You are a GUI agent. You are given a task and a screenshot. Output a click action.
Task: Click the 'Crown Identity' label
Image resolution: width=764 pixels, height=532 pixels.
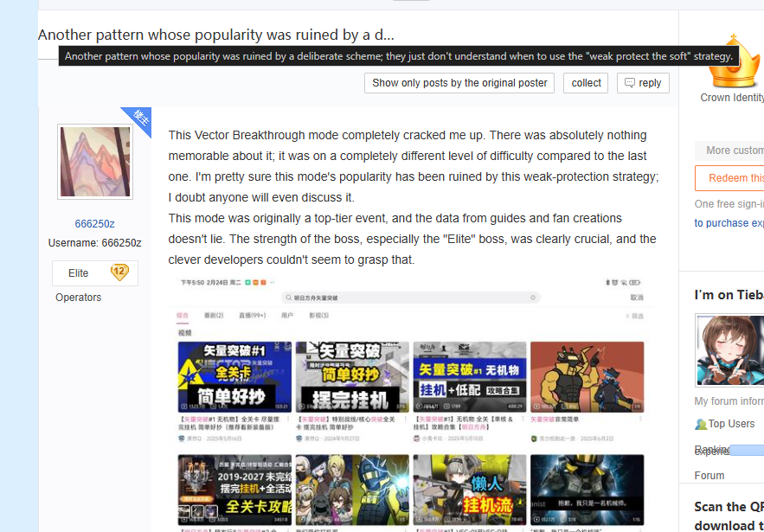tap(732, 98)
